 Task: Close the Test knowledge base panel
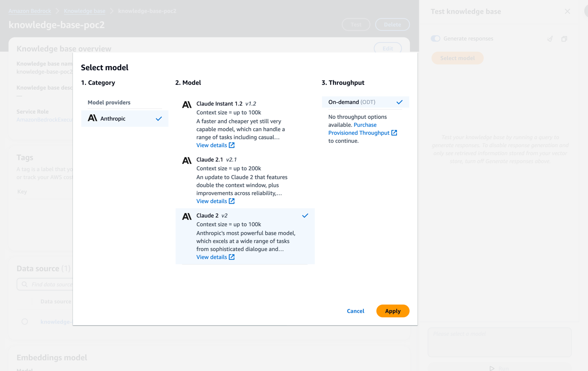pyautogui.click(x=567, y=12)
